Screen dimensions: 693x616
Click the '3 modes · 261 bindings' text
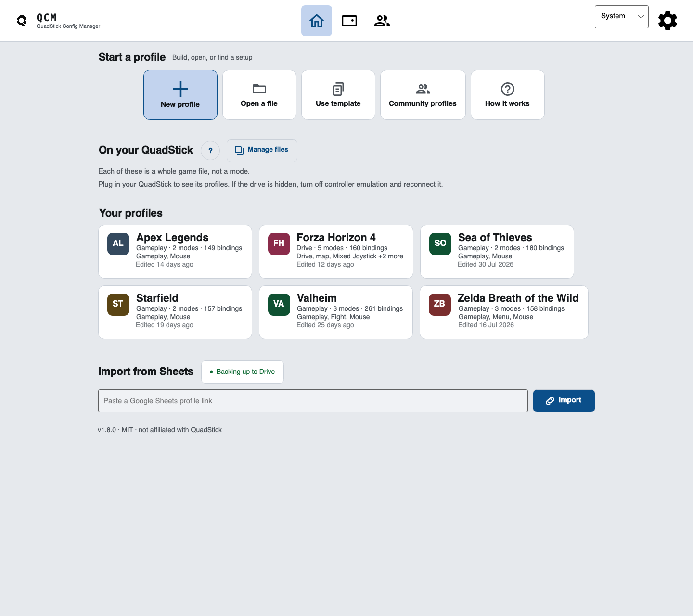pyautogui.click(x=368, y=309)
